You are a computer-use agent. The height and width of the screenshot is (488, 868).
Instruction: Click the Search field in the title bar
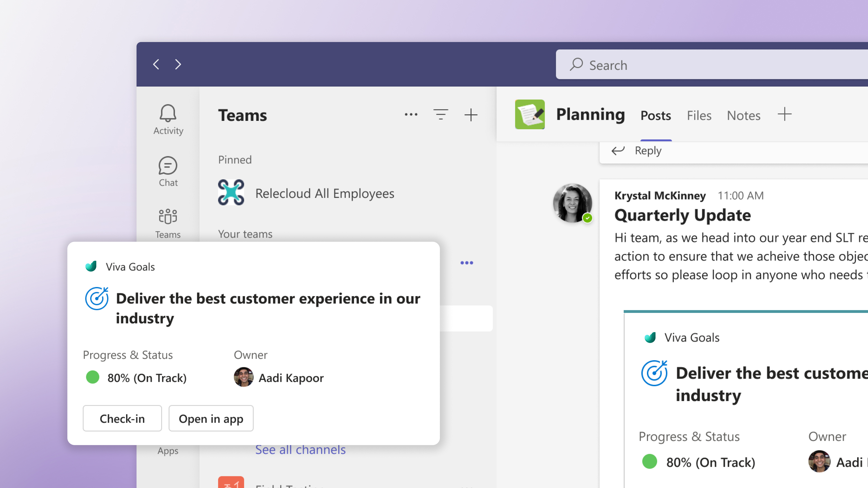coord(712,65)
